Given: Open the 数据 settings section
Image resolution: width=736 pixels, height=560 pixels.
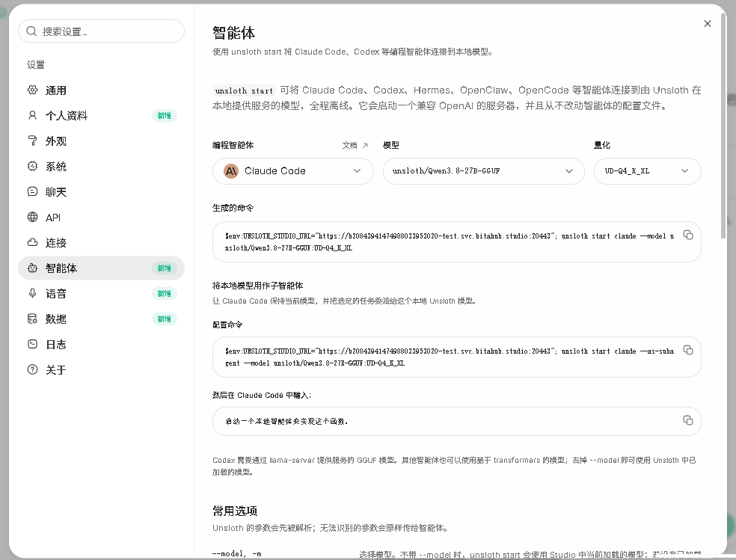Looking at the screenshot, I should pos(101,319).
